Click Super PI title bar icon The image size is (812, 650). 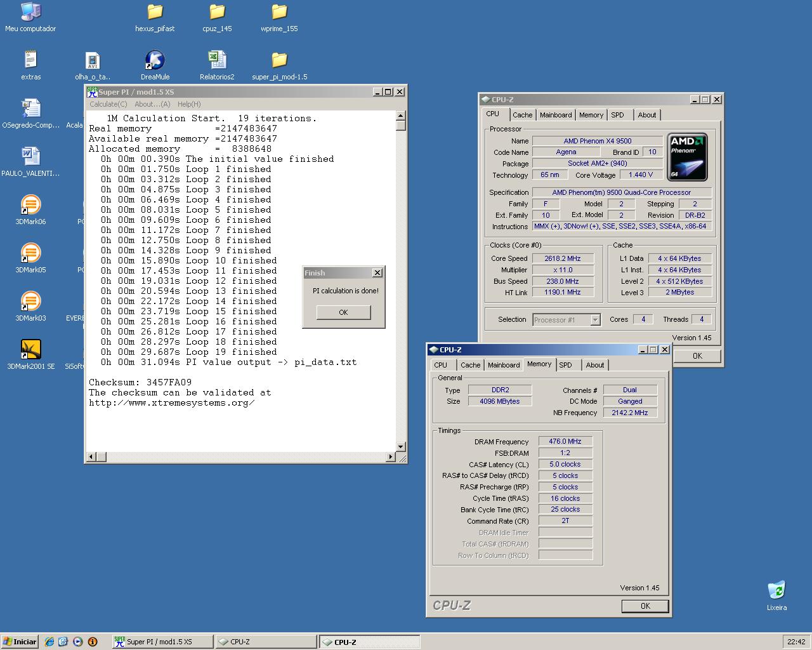click(x=92, y=92)
